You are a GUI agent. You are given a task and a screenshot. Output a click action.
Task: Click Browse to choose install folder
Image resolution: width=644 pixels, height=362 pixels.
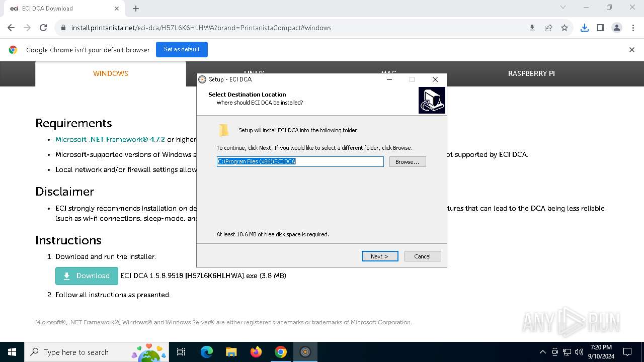(408, 162)
